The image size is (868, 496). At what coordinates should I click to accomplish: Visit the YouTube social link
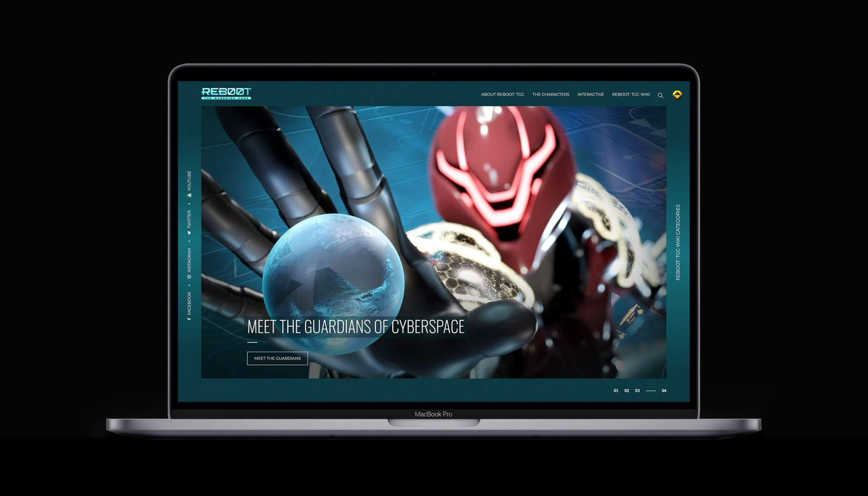point(189,184)
